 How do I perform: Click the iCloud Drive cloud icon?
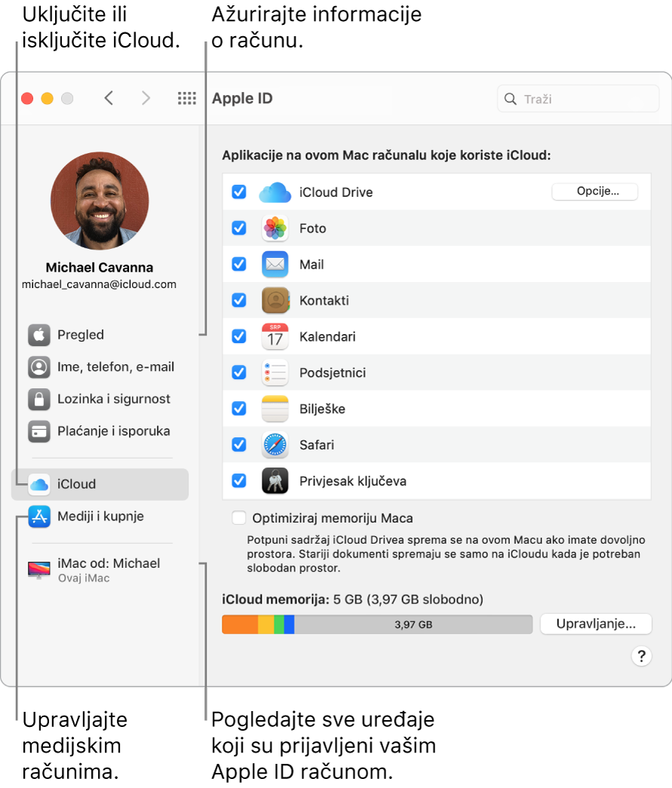click(x=275, y=192)
